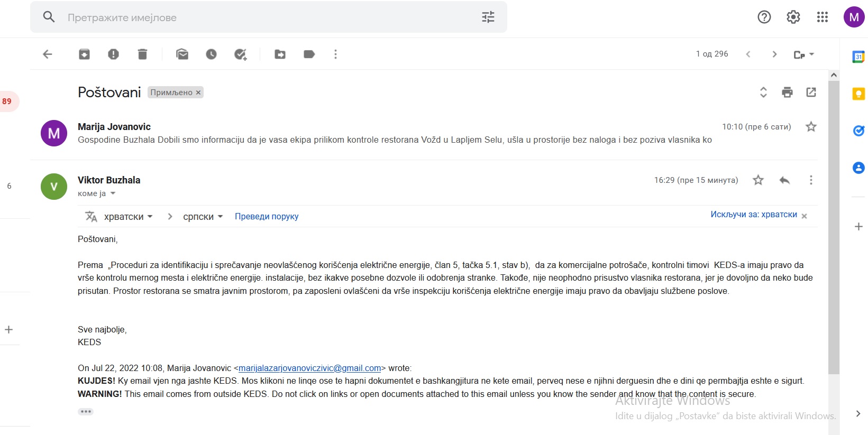Screen dimensions: 868x435
Task: Report conversation as spam
Action: click(x=113, y=54)
